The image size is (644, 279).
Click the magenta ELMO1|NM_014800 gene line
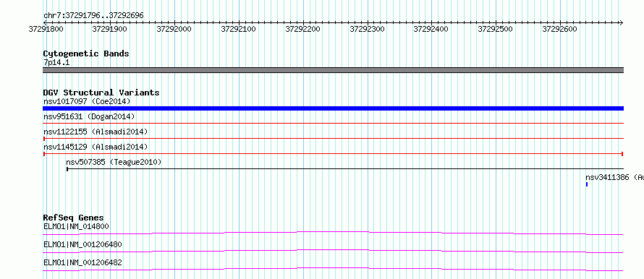[334, 233]
